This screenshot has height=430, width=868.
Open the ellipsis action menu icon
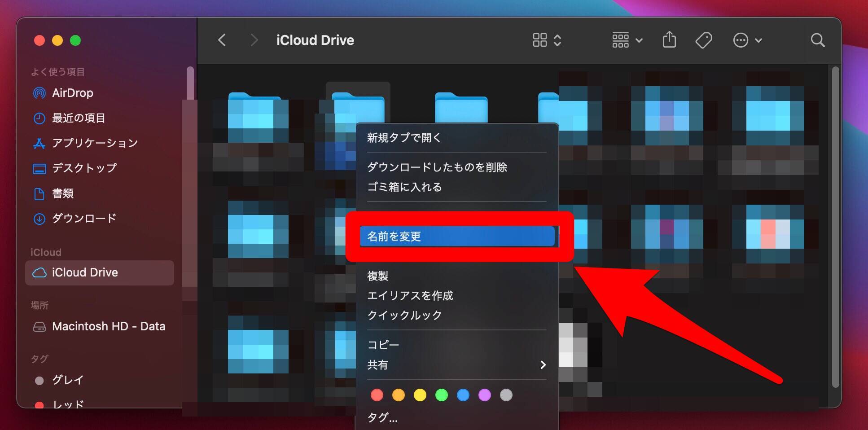point(741,40)
